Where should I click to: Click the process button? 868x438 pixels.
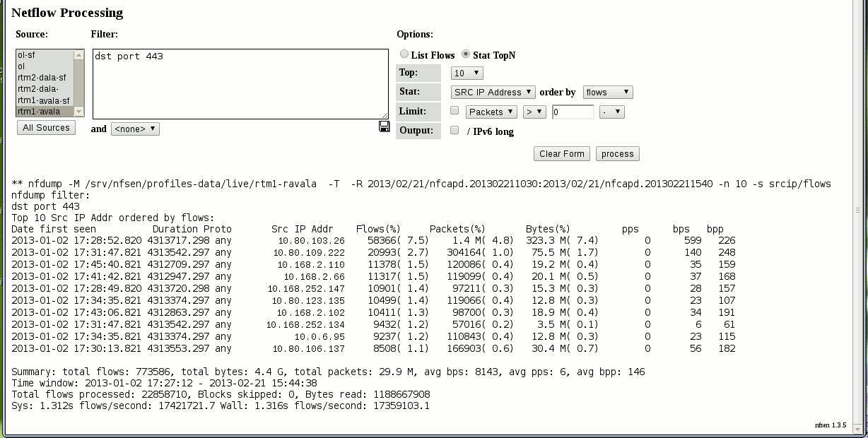(x=618, y=153)
